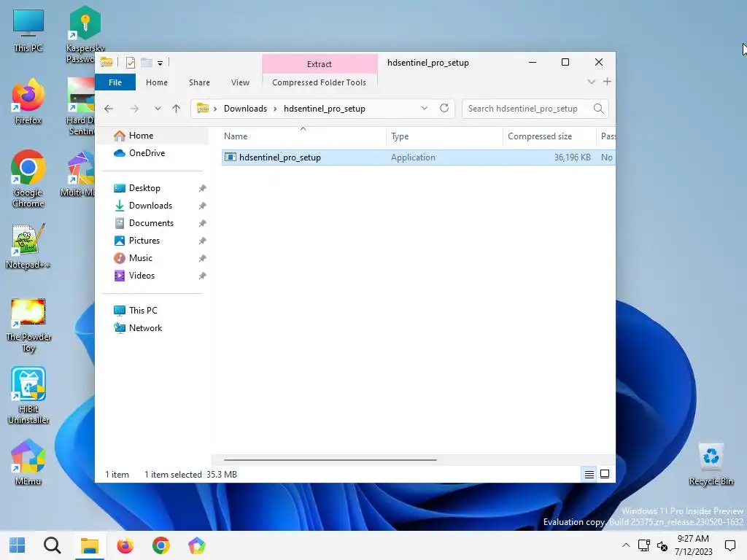
Task: Select the HiBit Uninstaller desktop shortcut
Action: tap(28, 395)
